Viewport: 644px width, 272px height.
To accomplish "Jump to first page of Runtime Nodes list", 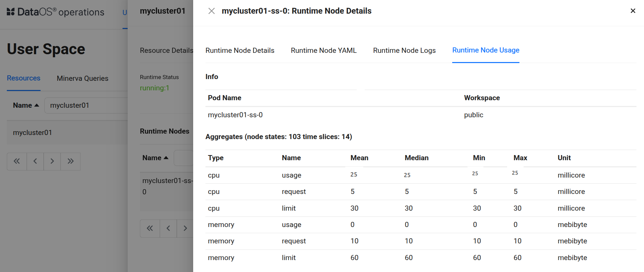I will click(x=150, y=228).
